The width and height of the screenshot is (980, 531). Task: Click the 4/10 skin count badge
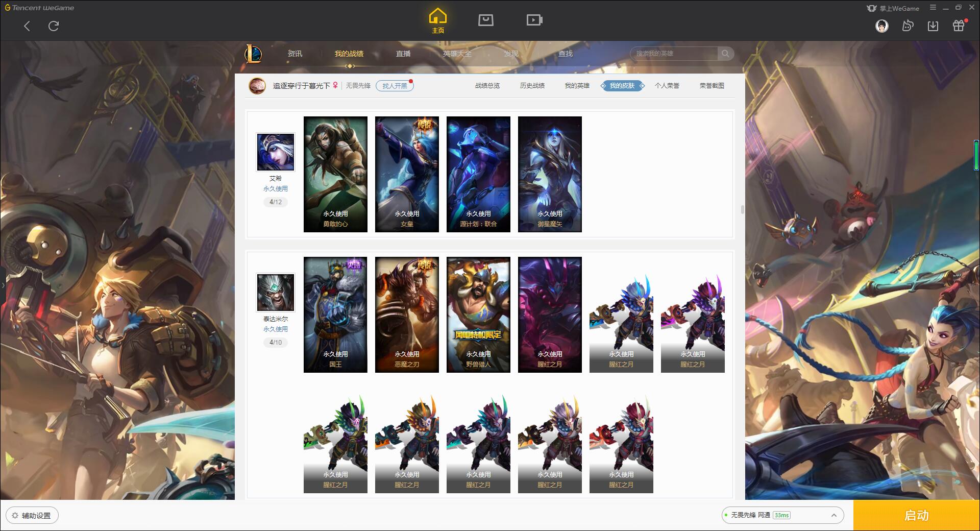[276, 343]
